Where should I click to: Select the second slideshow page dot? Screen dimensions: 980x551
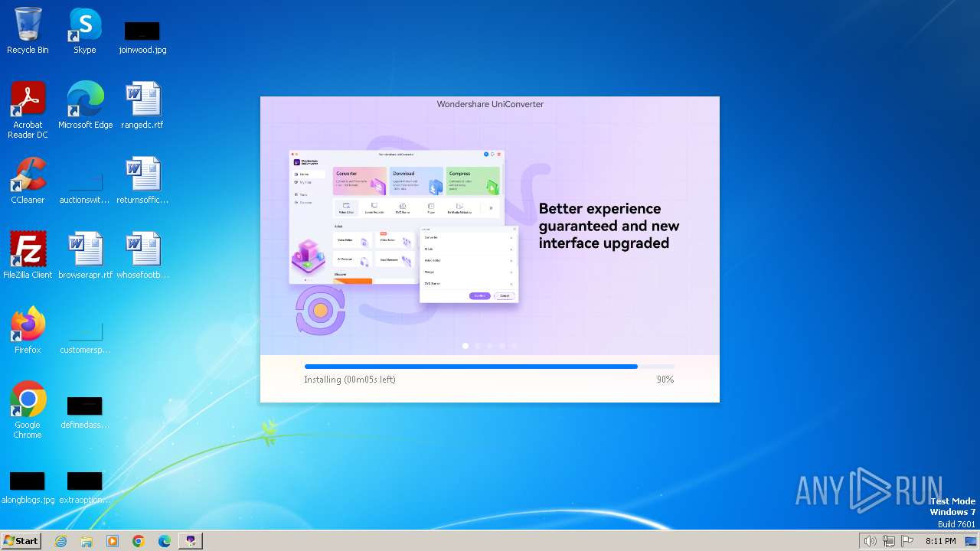click(x=478, y=346)
